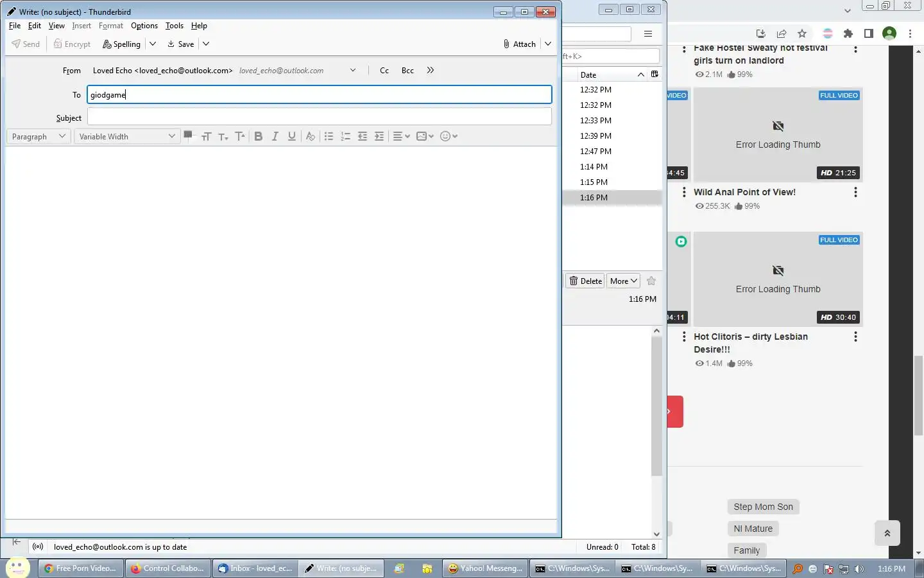Click into the Subject field
The image size is (924, 578).
point(320,116)
